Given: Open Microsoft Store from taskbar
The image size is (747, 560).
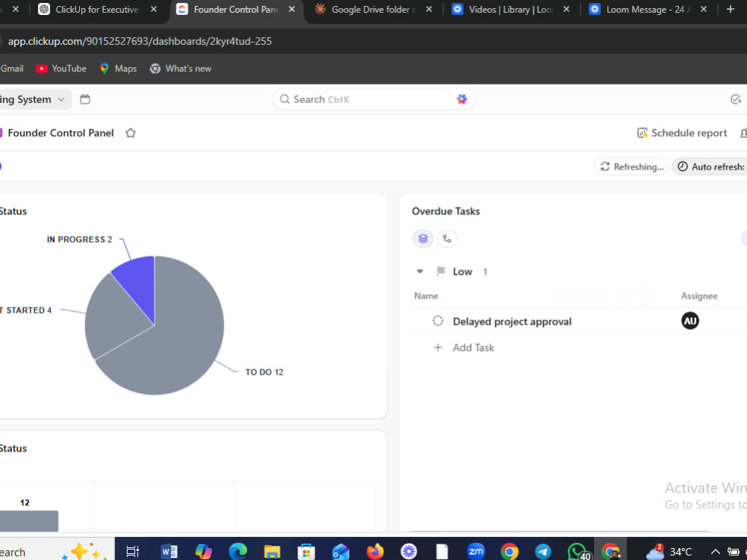Looking at the screenshot, I should tap(306, 552).
